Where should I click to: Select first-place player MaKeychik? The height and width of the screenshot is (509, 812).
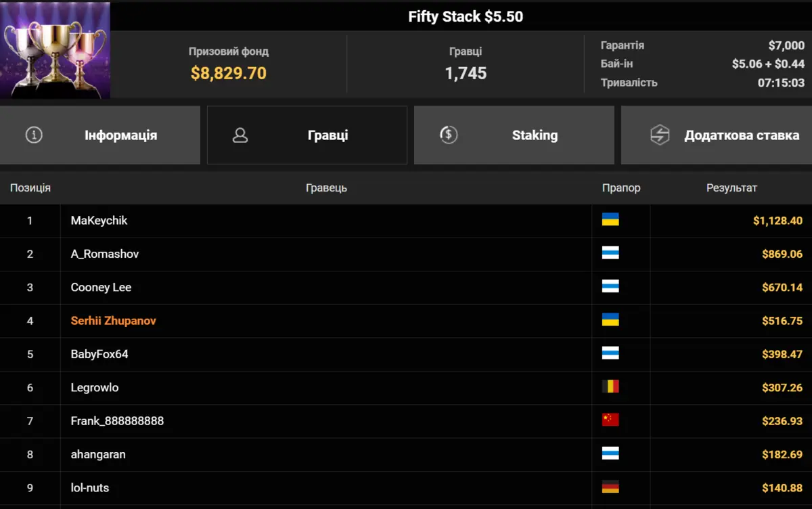[x=99, y=220]
